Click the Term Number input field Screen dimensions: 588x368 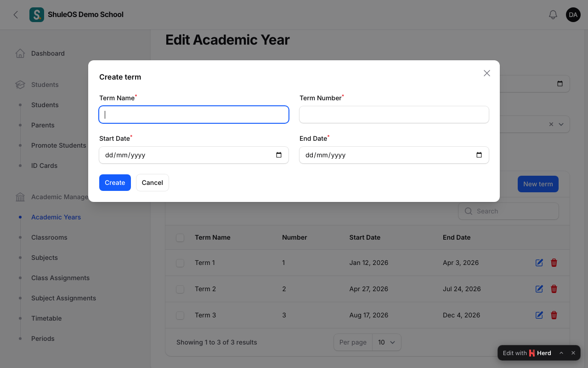[x=394, y=115]
